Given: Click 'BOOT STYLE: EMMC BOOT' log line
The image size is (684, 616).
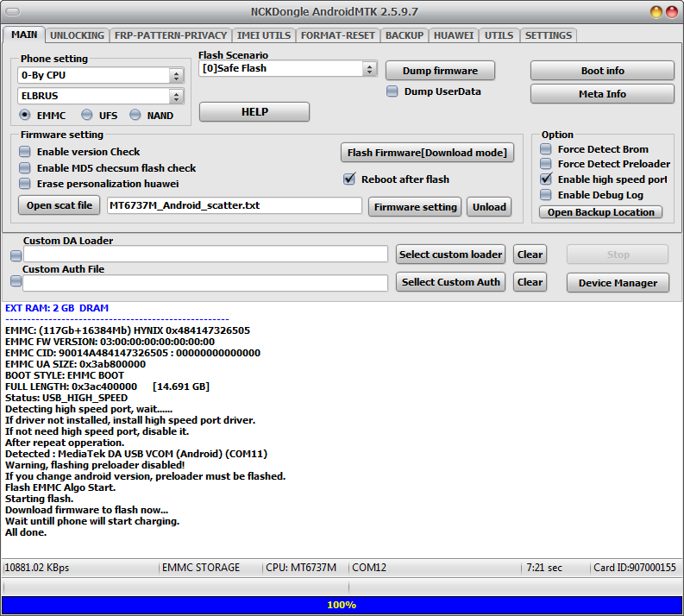Looking at the screenshot, I should [65, 375].
